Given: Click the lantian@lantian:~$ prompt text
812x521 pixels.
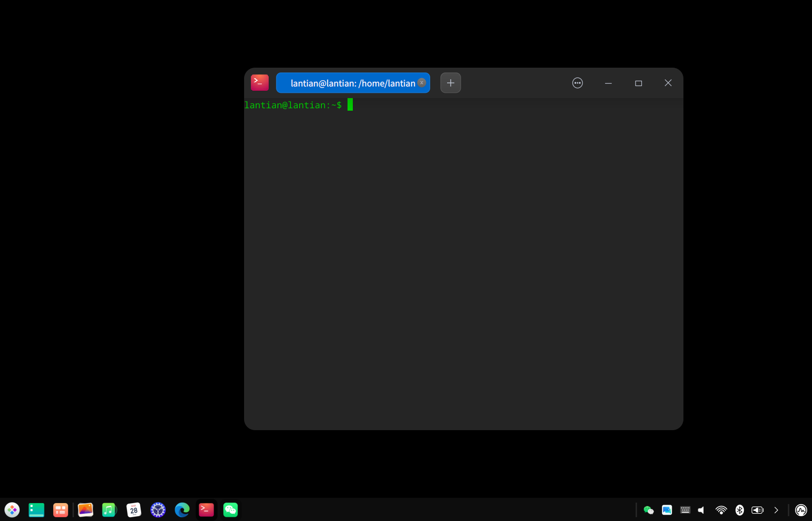Looking at the screenshot, I should point(293,105).
